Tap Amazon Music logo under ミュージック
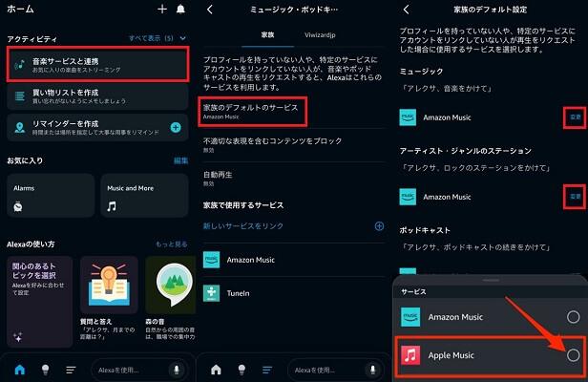Image resolution: width=588 pixels, height=382 pixels. (408, 117)
